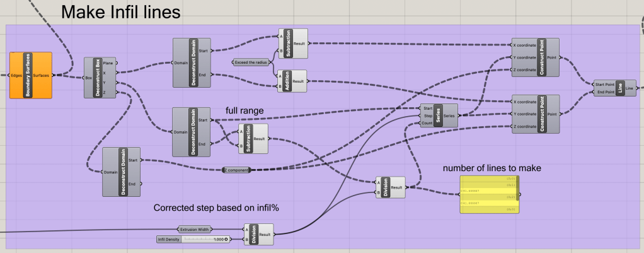This screenshot has width=644, height=253.
Task: Select the Addition component
Action: pos(288,81)
